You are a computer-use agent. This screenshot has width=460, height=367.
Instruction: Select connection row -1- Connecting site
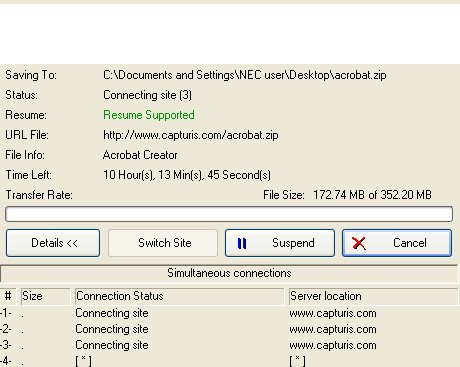(229, 313)
